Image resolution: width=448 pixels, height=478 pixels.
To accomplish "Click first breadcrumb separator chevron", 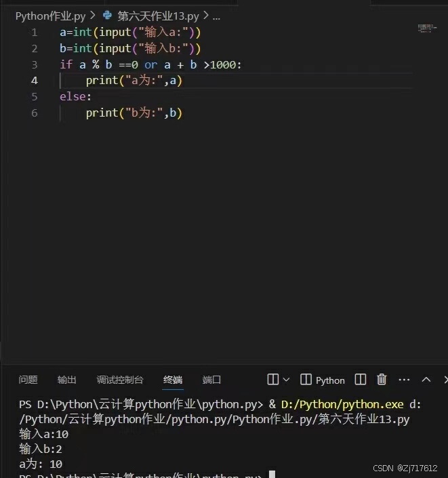I will (x=93, y=16).
